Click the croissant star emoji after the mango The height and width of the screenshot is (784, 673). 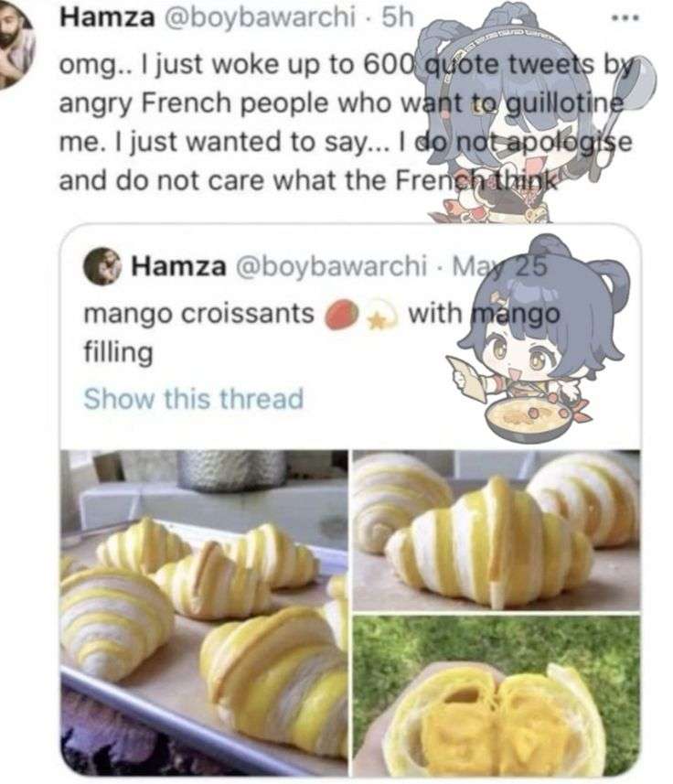pos(381,317)
